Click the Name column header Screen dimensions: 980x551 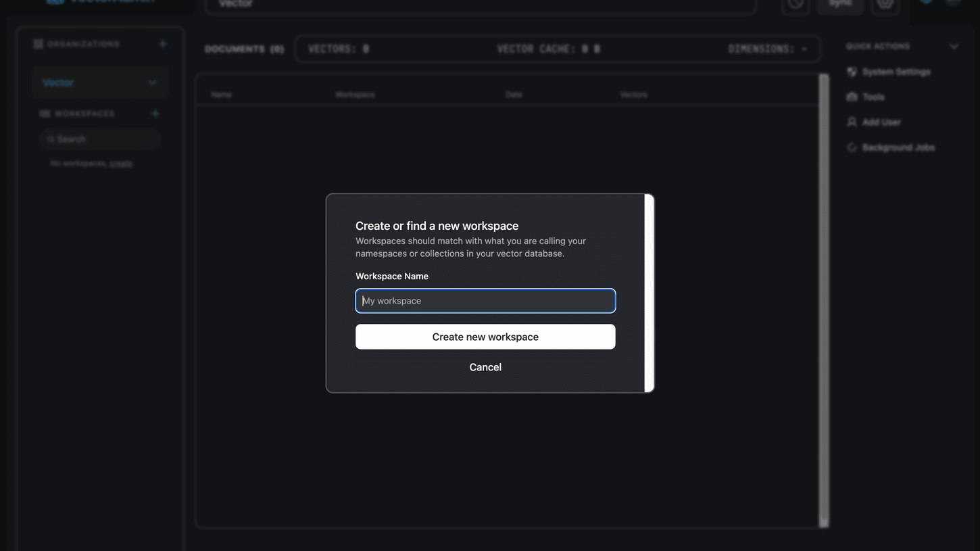pyautogui.click(x=221, y=95)
